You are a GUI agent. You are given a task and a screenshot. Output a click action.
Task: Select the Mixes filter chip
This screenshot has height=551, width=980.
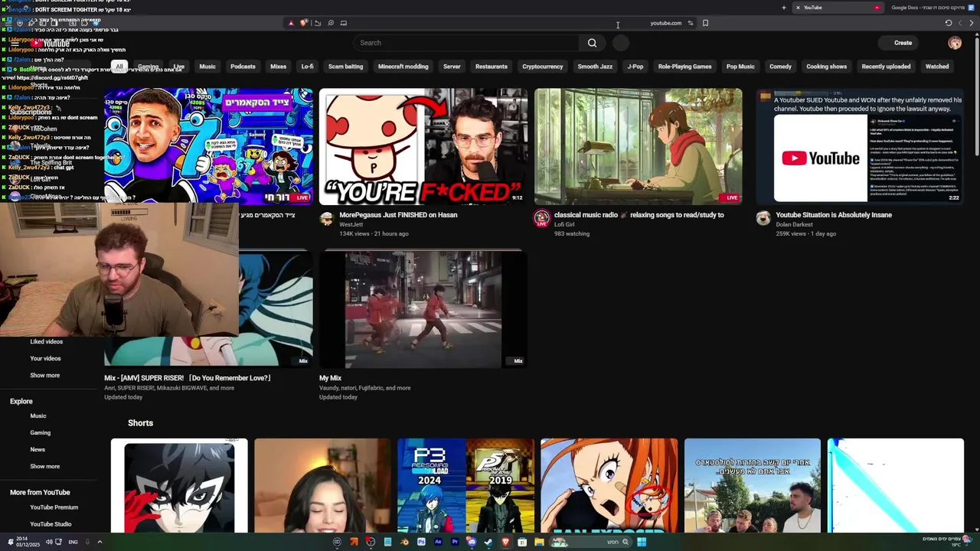(278, 67)
